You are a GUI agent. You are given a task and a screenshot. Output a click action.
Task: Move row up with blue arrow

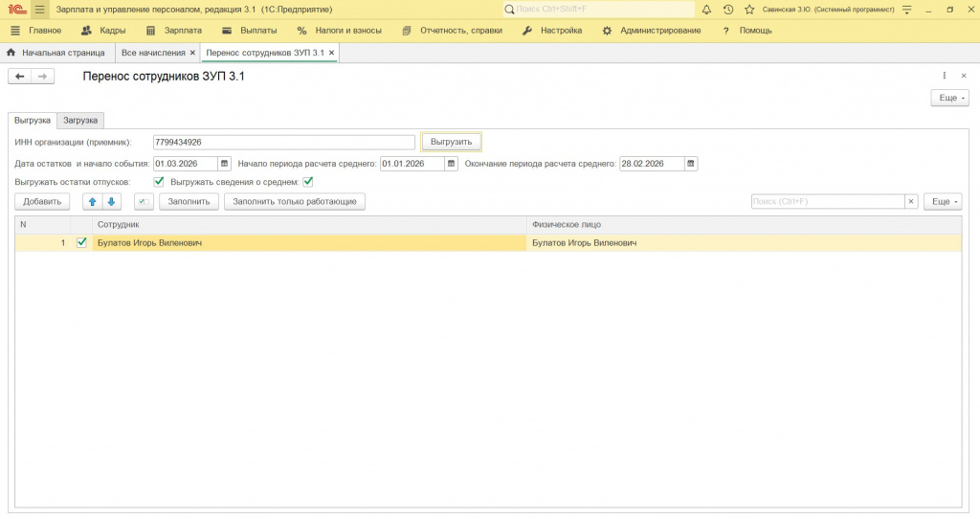(x=93, y=201)
